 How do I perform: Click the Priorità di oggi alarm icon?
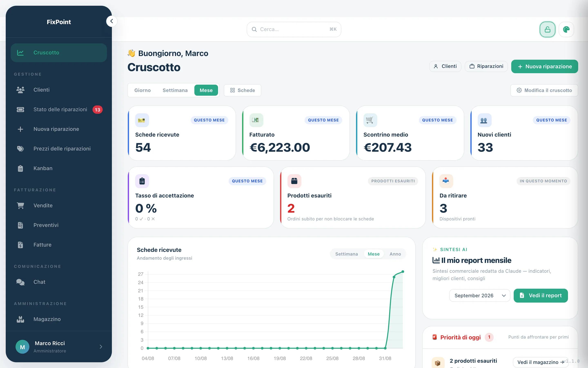coord(435,337)
